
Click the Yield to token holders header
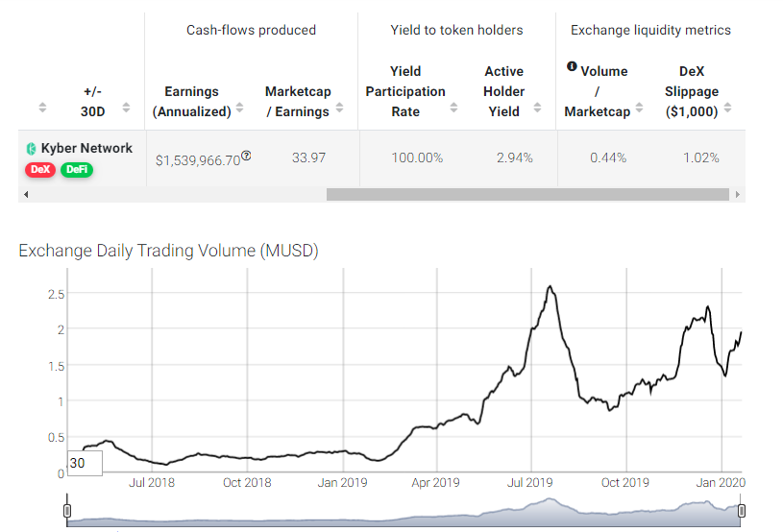(x=456, y=30)
